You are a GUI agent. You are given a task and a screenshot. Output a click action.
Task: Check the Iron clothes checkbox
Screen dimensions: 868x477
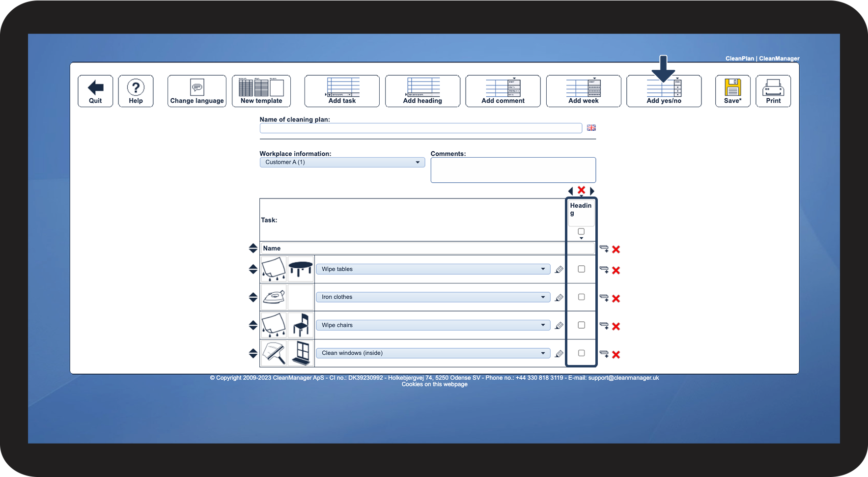[582, 297]
